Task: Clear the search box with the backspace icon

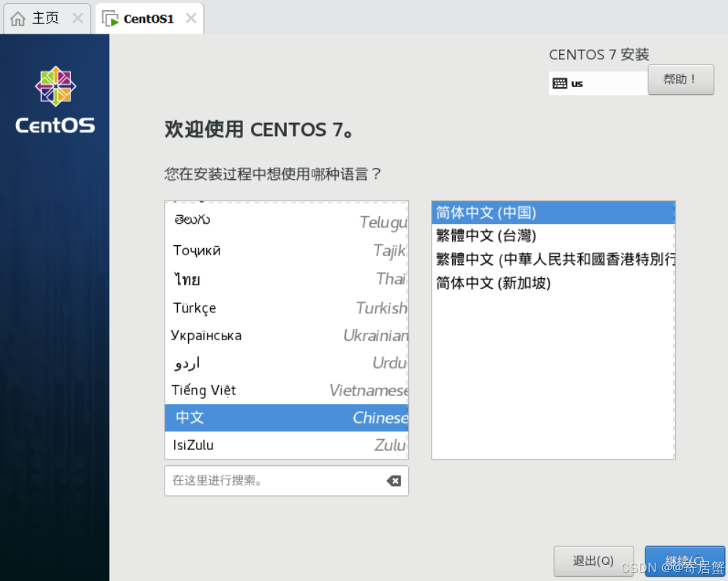Action: 394,481
